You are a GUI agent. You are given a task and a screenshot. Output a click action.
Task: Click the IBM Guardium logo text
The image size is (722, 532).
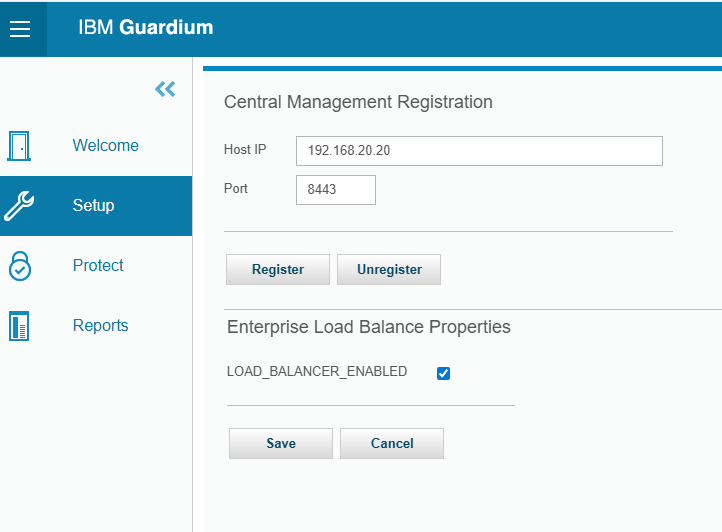coord(145,28)
